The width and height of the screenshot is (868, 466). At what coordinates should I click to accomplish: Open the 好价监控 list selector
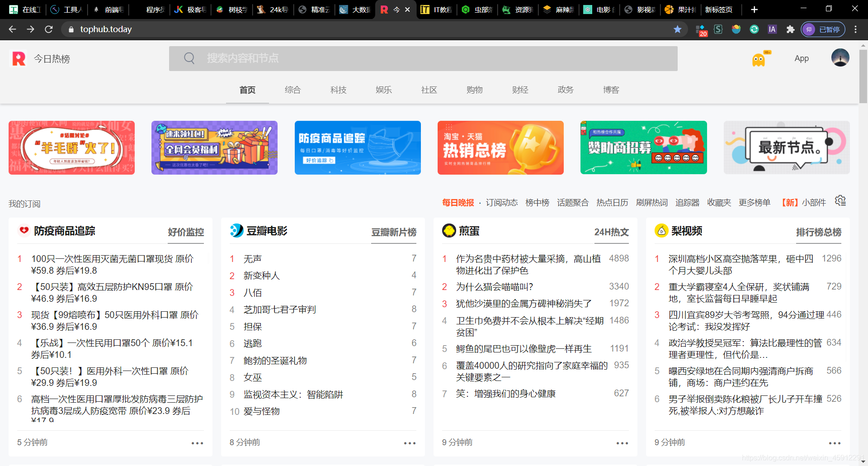(x=186, y=232)
